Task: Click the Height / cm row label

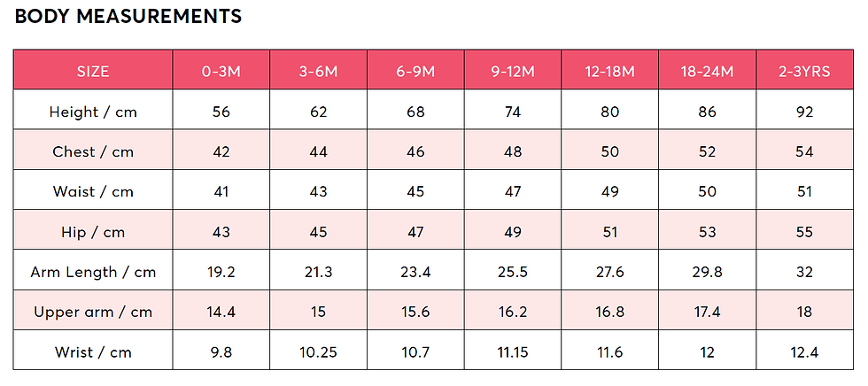Action: 93,112
